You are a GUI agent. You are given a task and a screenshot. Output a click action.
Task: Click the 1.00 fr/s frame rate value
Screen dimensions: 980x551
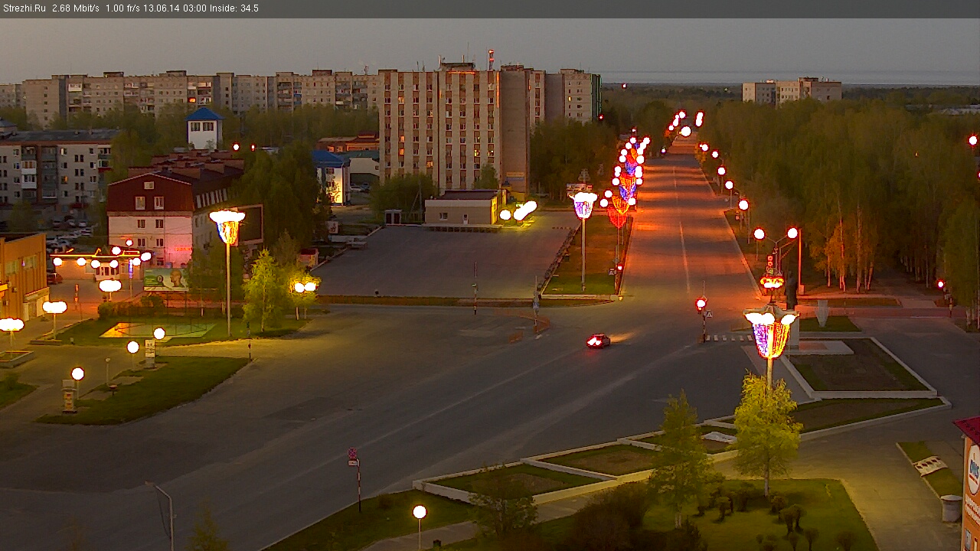(x=122, y=8)
